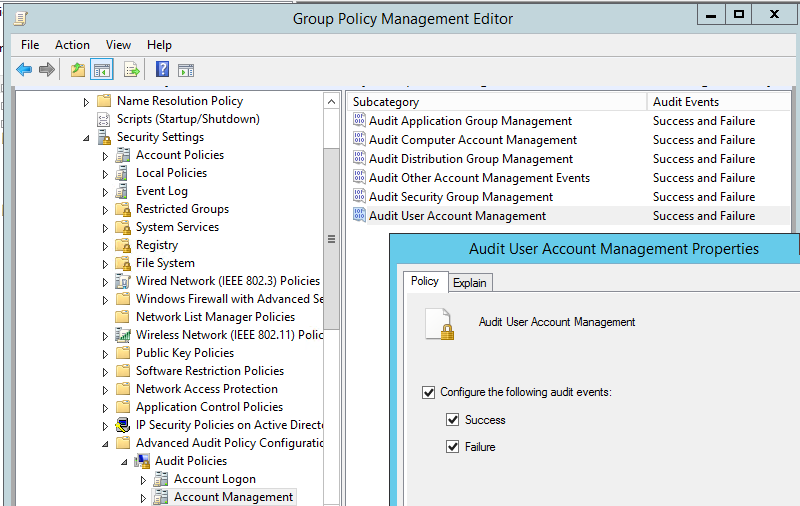Screen dimensions: 800x506
Task: Click the Export List toolbar icon
Action: (131, 69)
